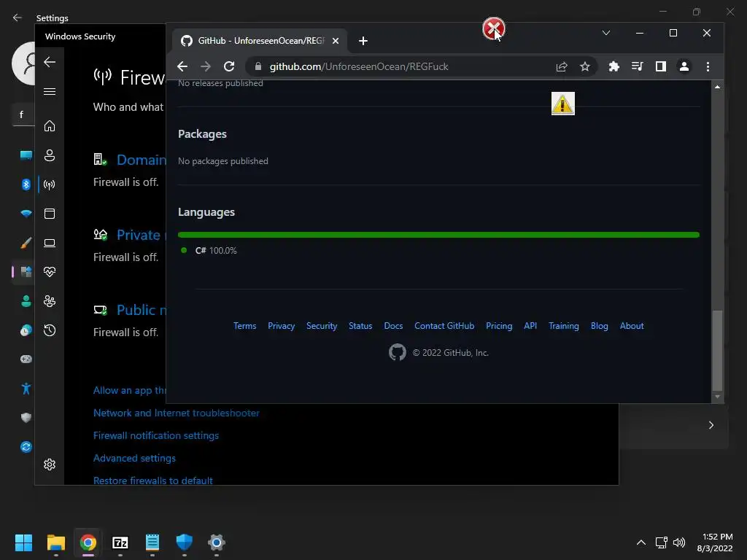Open Protection history sidebar icon
The width and height of the screenshot is (747, 560).
pyautogui.click(x=50, y=330)
